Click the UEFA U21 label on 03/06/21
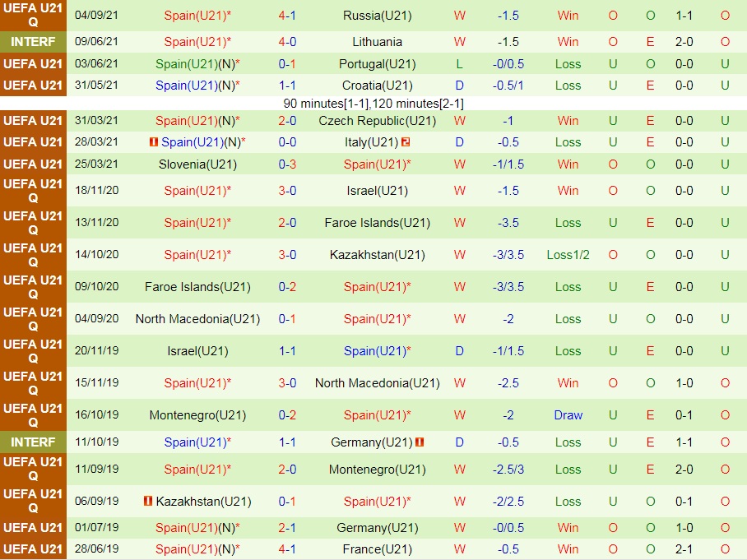The image size is (747, 560). 33,64
